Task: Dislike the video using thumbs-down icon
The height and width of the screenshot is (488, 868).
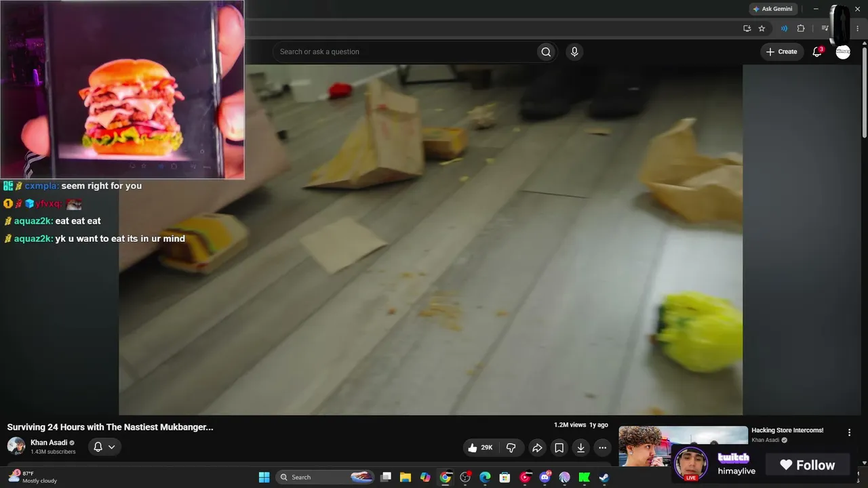Action: click(511, 447)
